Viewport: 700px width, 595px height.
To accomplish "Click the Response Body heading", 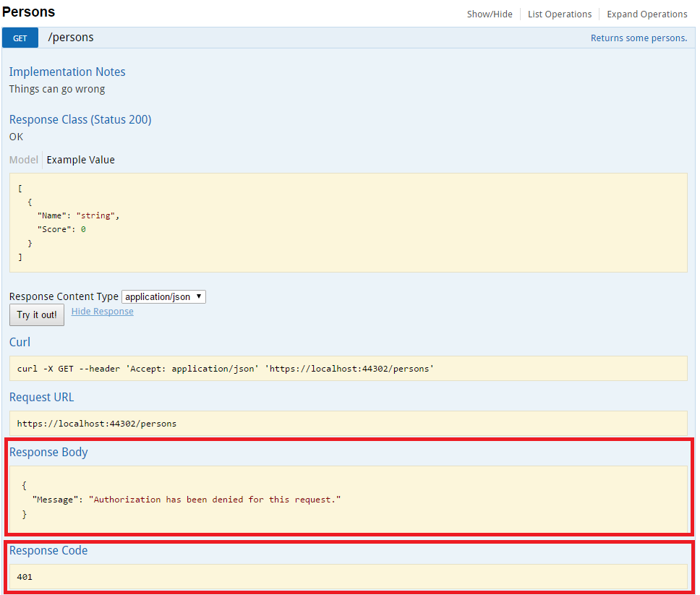I will [x=48, y=452].
